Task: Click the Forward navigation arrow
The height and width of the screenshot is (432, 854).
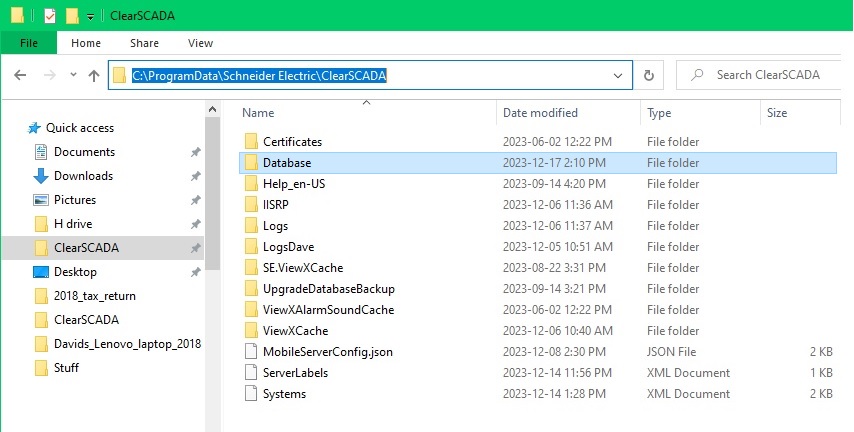Action: coord(50,75)
